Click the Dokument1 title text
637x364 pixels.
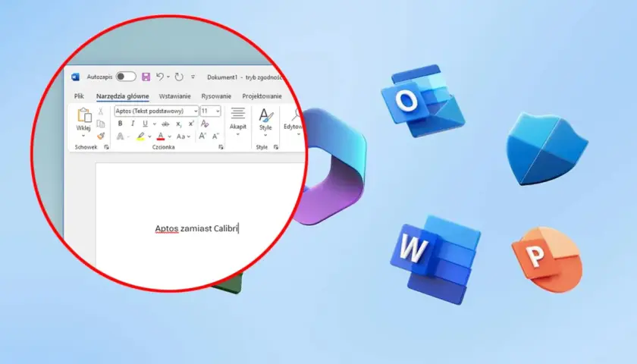point(221,77)
